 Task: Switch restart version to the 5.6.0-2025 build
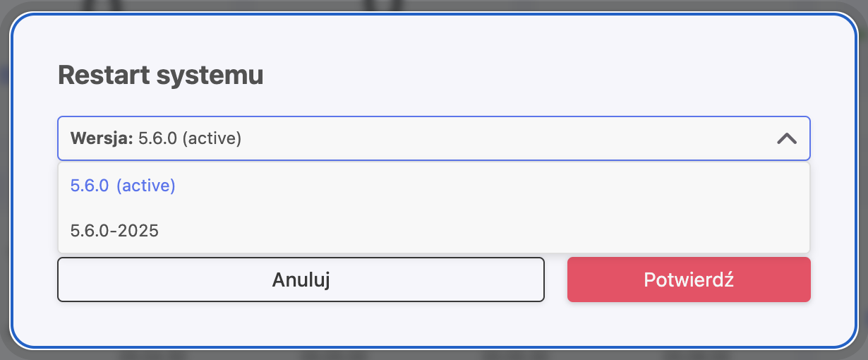pos(114,231)
